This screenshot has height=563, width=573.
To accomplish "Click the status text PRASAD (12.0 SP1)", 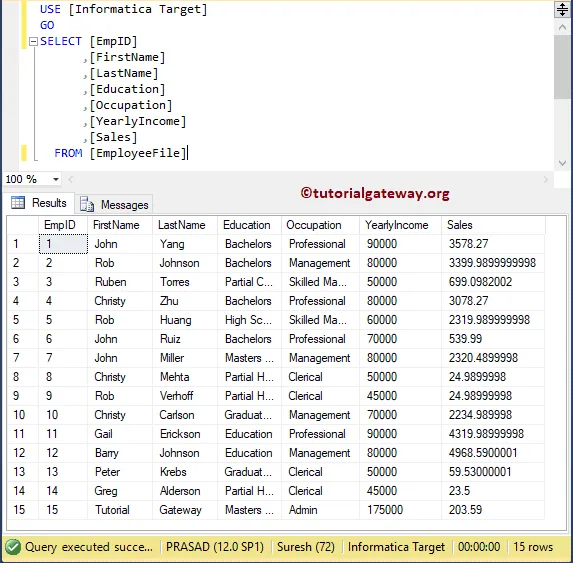I will tap(215, 547).
